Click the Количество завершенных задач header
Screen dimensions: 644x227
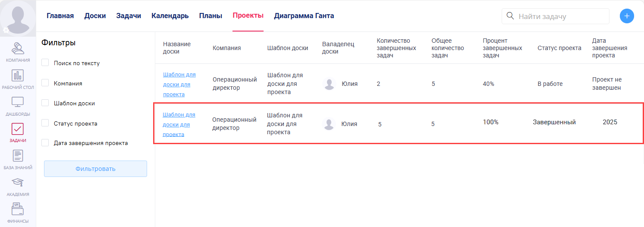(396, 48)
